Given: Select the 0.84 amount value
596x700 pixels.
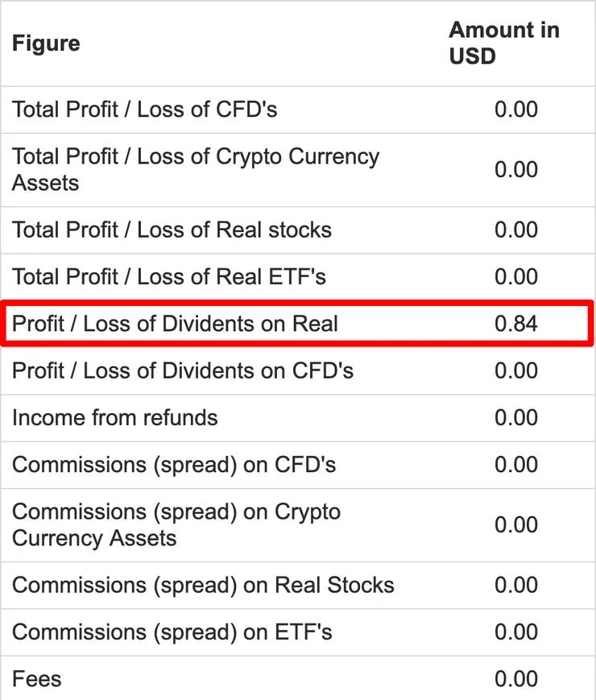Looking at the screenshot, I should pos(515,324).
